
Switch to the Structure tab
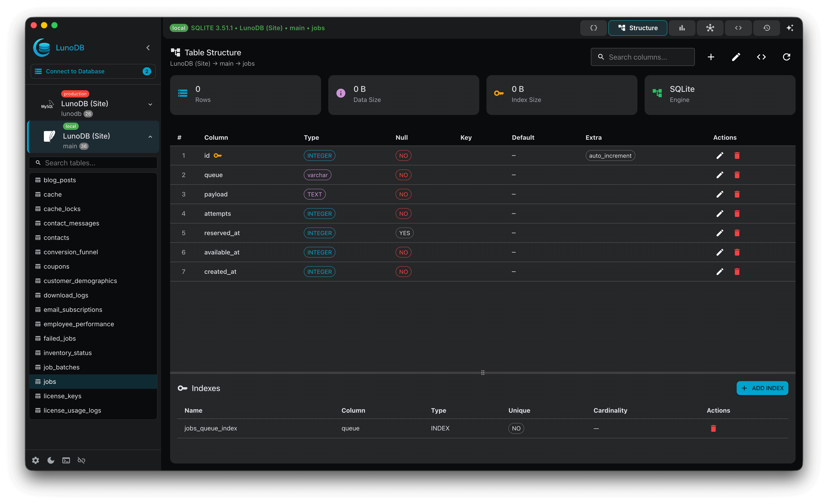click(638, 28)
